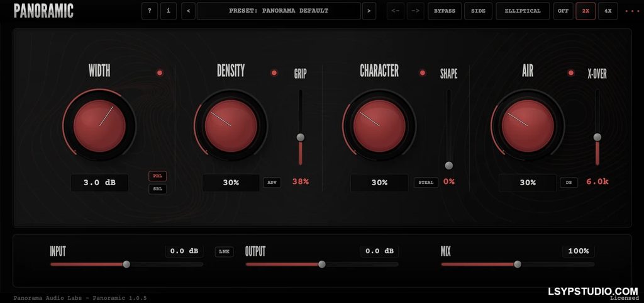The width and height of the screenshot is (644, 303).
Task: Click the Character 30% value field
Action: coord(379,183)
